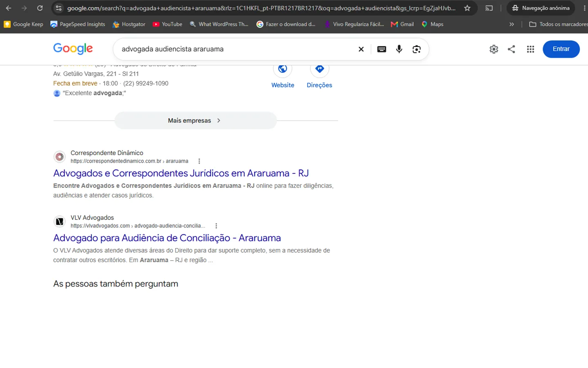This screenshot has width=588, height=368.
Task: Click the VLV Advogados site favicon
Action: 60,221
